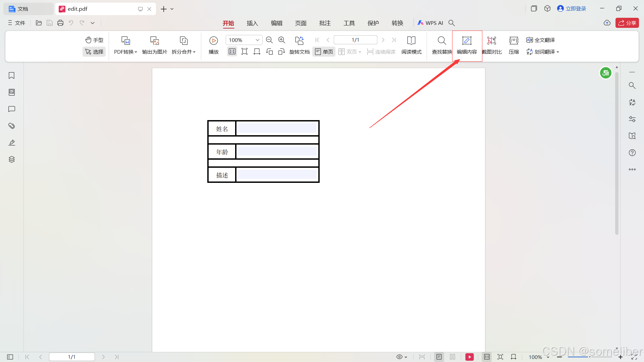The image size is (644, 362).
Task: Click Full Text Translation button
Action: click(x=540, y=40)
